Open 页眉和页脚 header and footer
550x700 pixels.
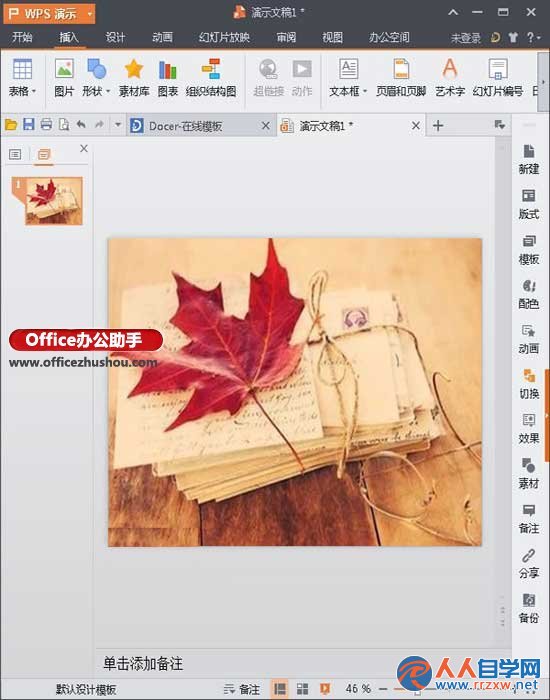point(401,78)
